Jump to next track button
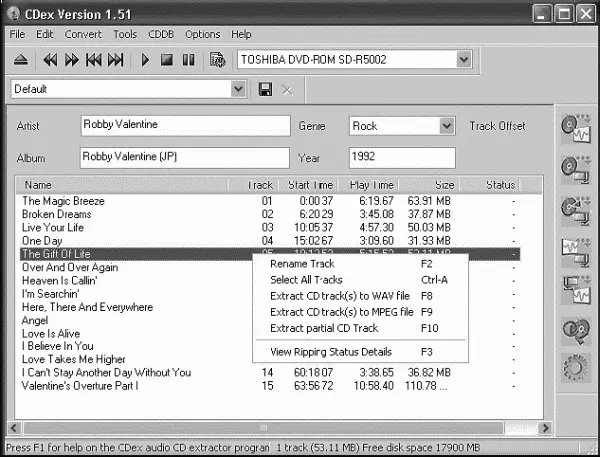The height and width of the screenshot is (457, 600). [x=115, y=60]
